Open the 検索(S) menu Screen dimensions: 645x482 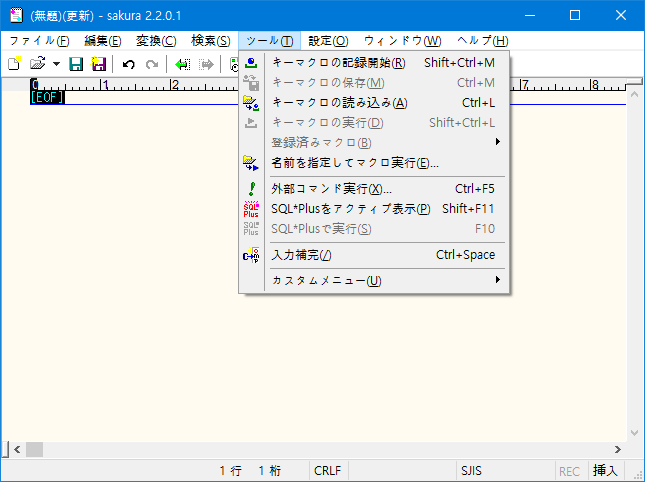coord(211,41)
